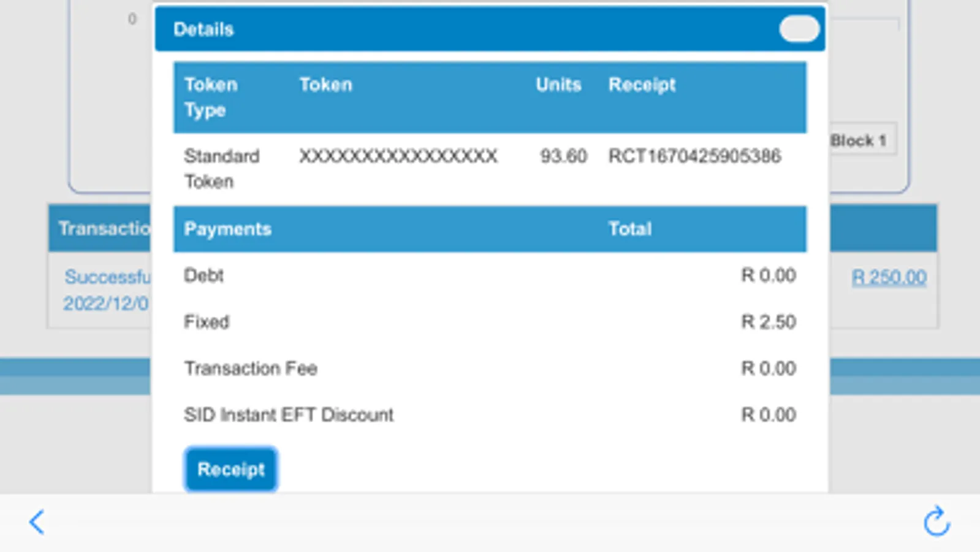This screenshot has height=552, width=980.
Task: Tap the reload icon in bottom bar
Action: click(936, 521)
